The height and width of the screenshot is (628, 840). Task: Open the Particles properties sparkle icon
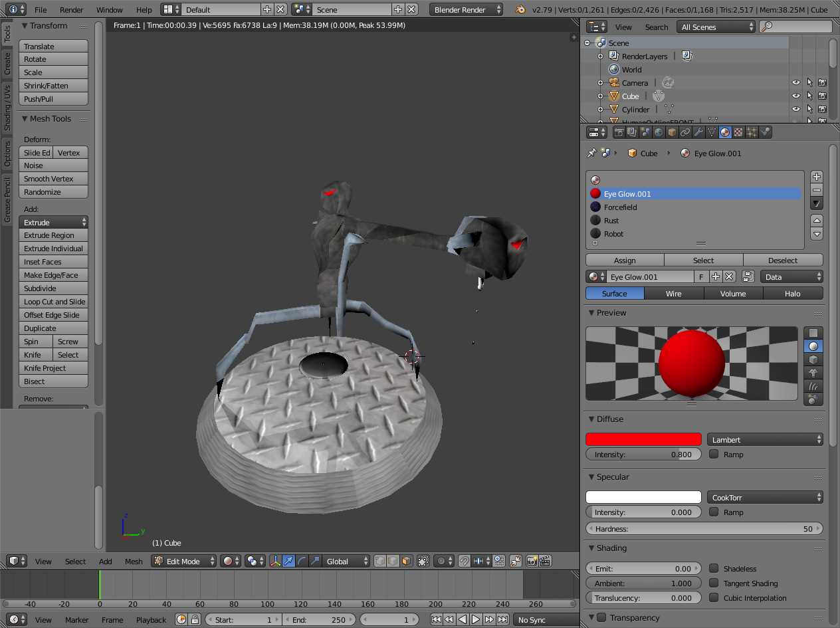(752, 132)
